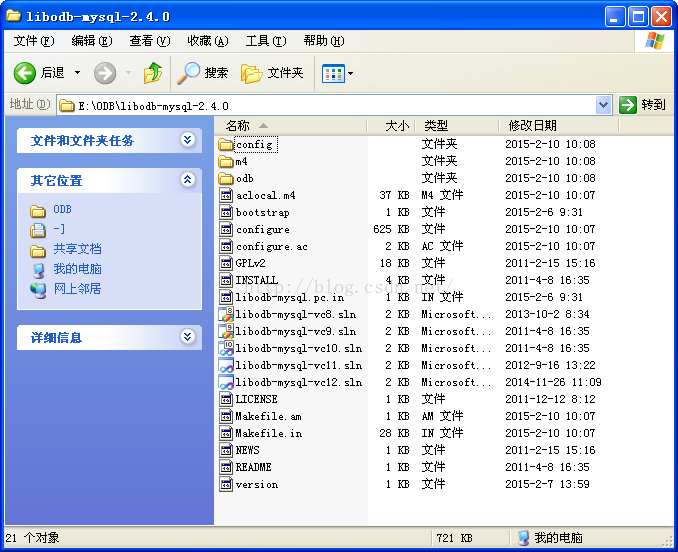Screen dimensions: 678x552
Task: Select the README file icon
Action: tap(226, 467)
